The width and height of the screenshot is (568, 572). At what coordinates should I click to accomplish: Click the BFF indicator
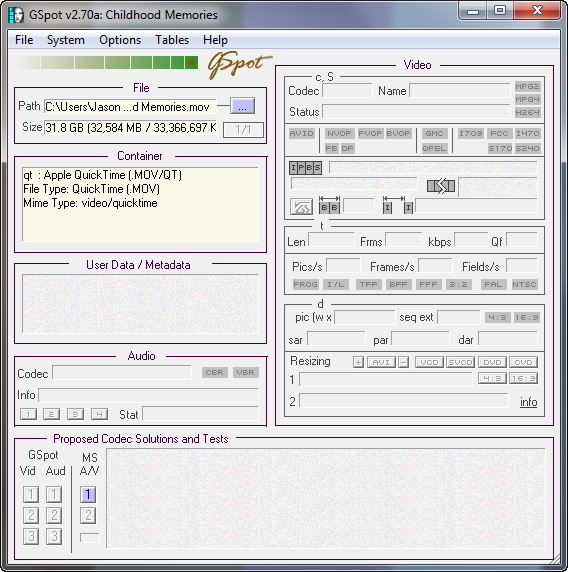(x=398, y=284)
